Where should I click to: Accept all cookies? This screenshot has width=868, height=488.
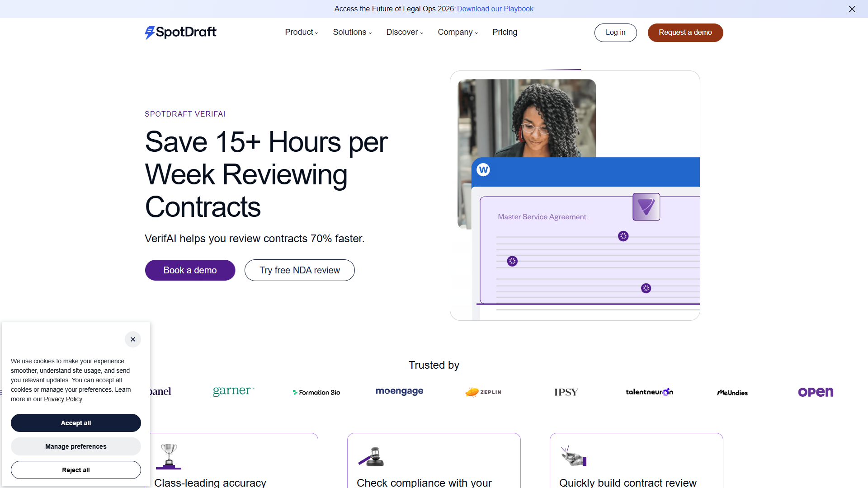pos(76,423)
